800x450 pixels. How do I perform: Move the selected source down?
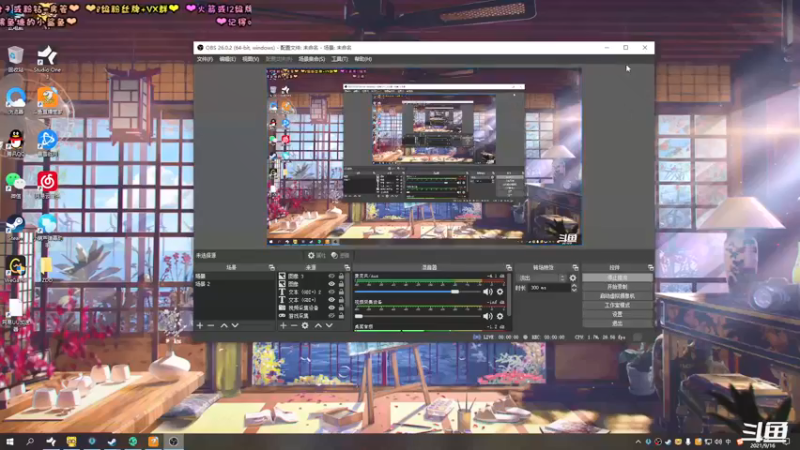coord(329,326)
